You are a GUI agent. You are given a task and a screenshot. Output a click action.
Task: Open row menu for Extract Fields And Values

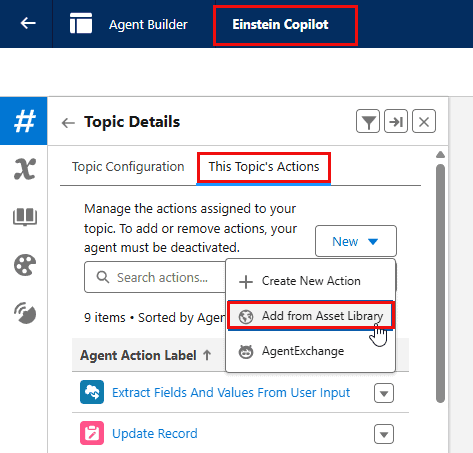coord(384,393)
